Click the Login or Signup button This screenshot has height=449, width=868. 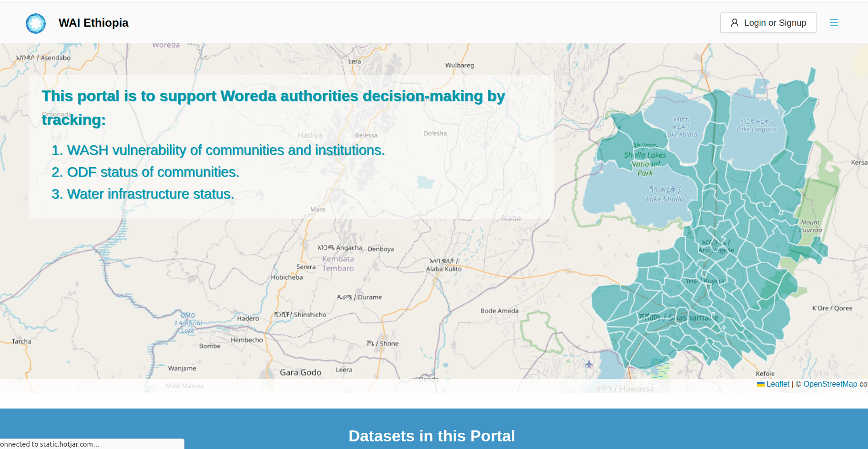click(768, 23)
